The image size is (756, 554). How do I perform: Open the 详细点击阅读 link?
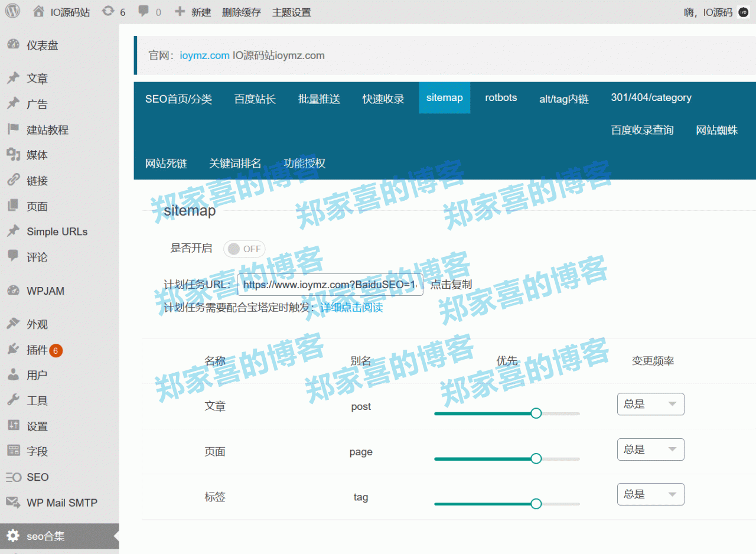coord(351,308)
